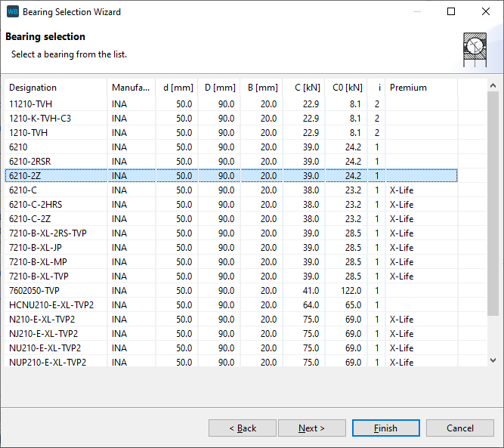Close the wizard with the X button

pyautogui.click(x=486, y=12)
